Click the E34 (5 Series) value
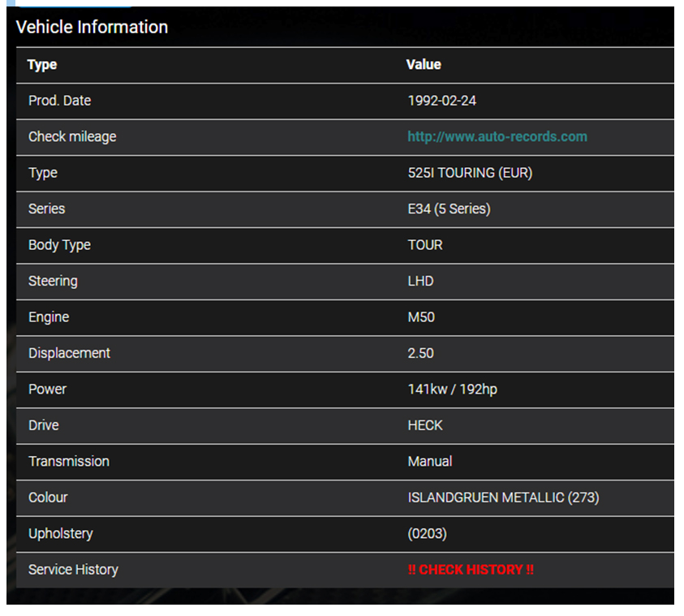This screenshot has width=684, height=616. 449,209
